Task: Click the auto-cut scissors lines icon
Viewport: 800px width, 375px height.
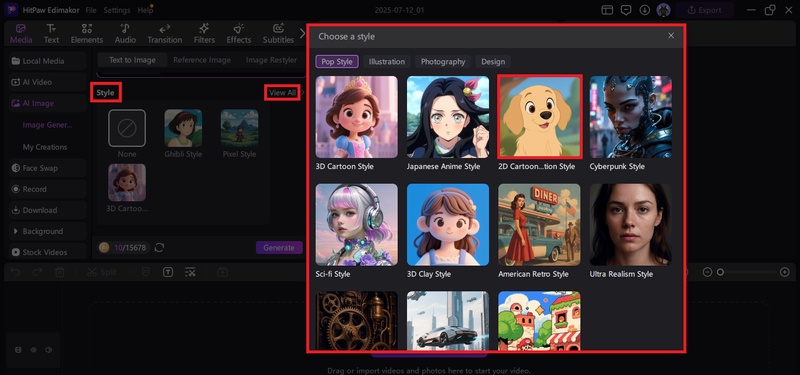Action: 190,272
